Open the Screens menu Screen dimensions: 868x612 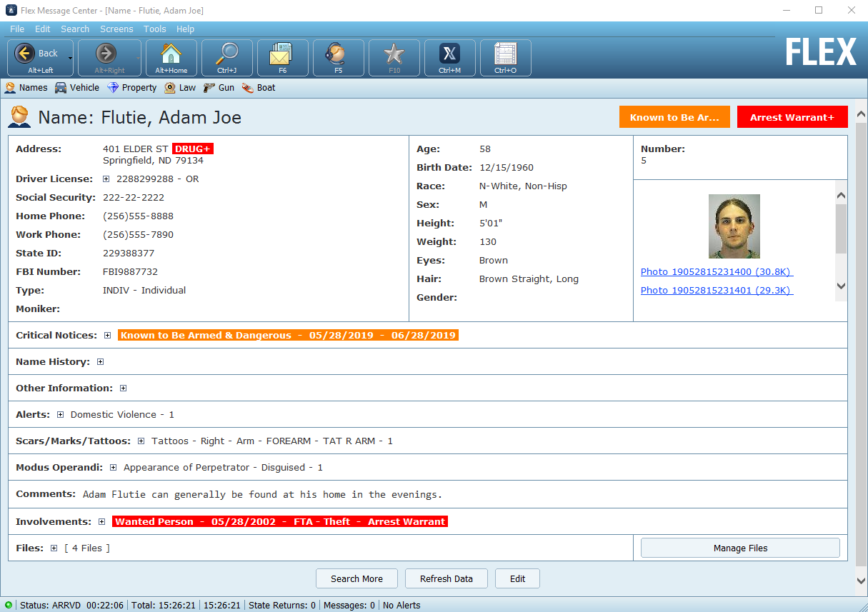click(116, 29)
